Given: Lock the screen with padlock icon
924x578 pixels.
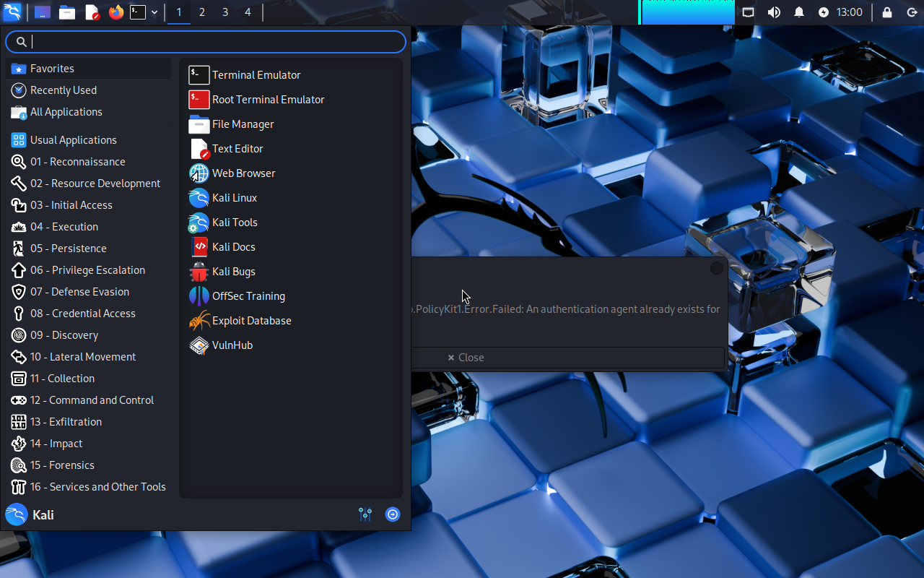Looking at the screenshot, I should coord(887,12).
